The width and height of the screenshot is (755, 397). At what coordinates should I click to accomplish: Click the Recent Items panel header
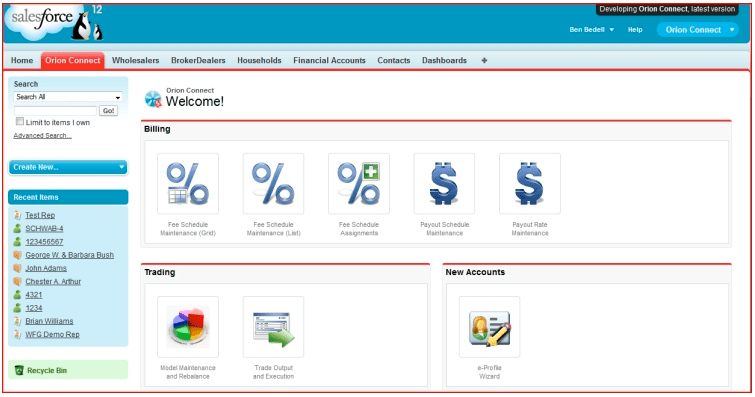68,197
